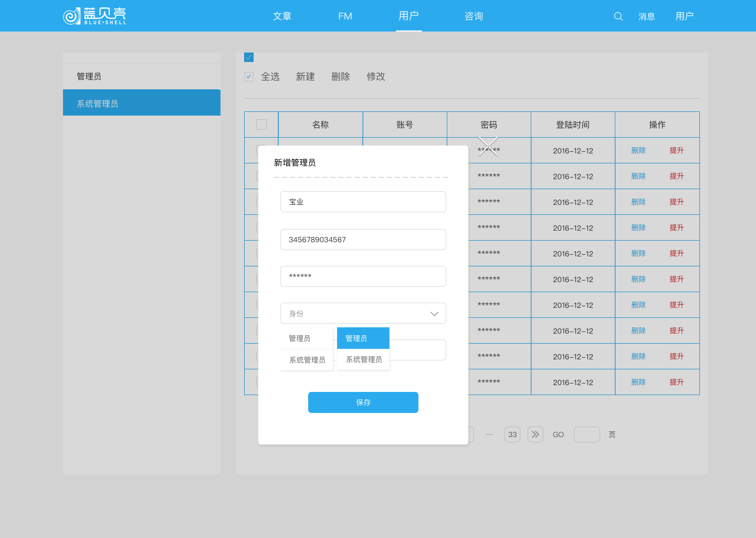This screenshot has height=538, width=756.
Task: Click the name field containing 宝业
Action: pyautogui.click(x=363, y=202)
